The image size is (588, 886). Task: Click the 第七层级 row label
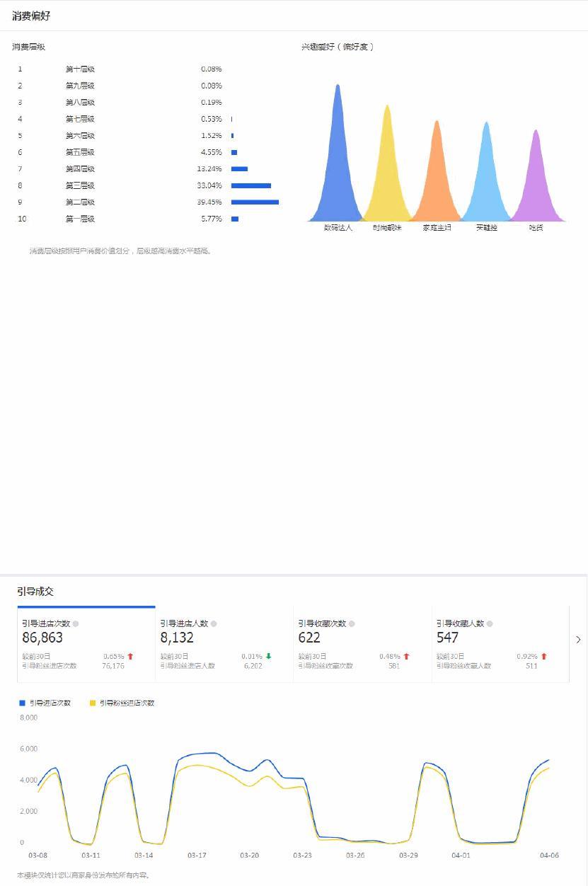pos(80,119)
